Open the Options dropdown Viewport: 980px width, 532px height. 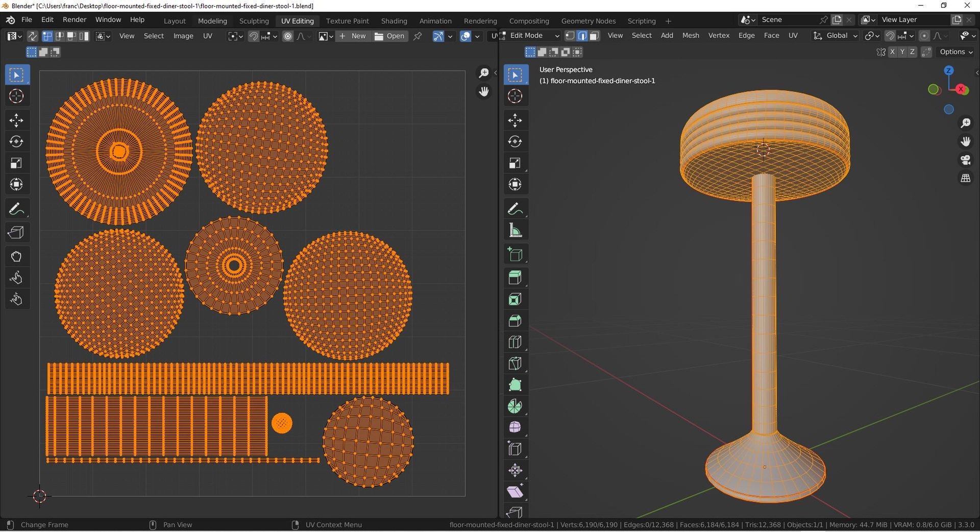coord(956,52)
